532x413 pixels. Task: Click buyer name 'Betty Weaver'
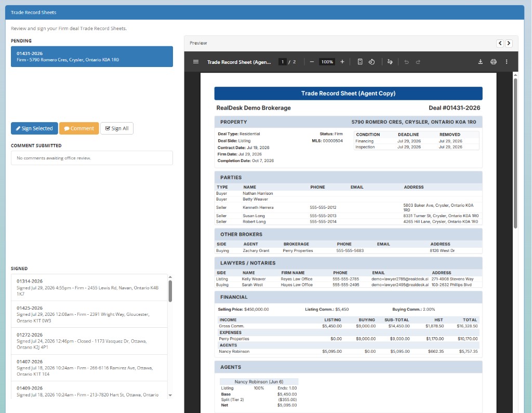click(255, 199)
